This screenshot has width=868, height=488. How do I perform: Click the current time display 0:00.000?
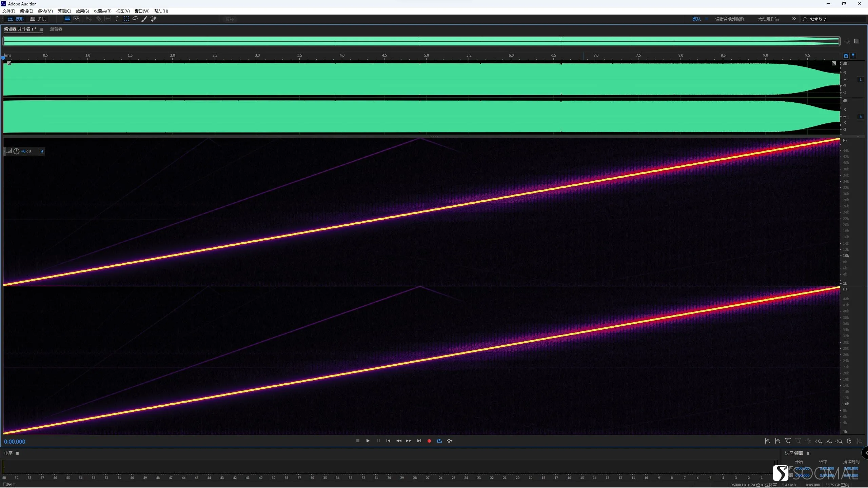(x=15, y=442)
